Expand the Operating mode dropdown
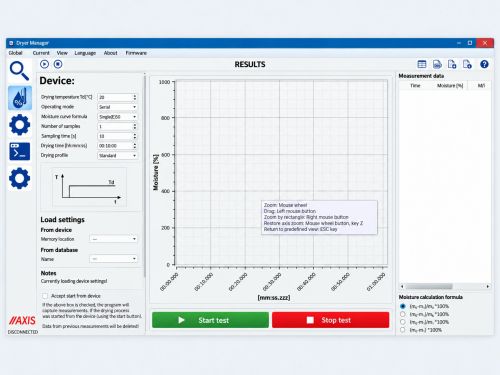Screen dimensions: 500x375 point(117,107)
